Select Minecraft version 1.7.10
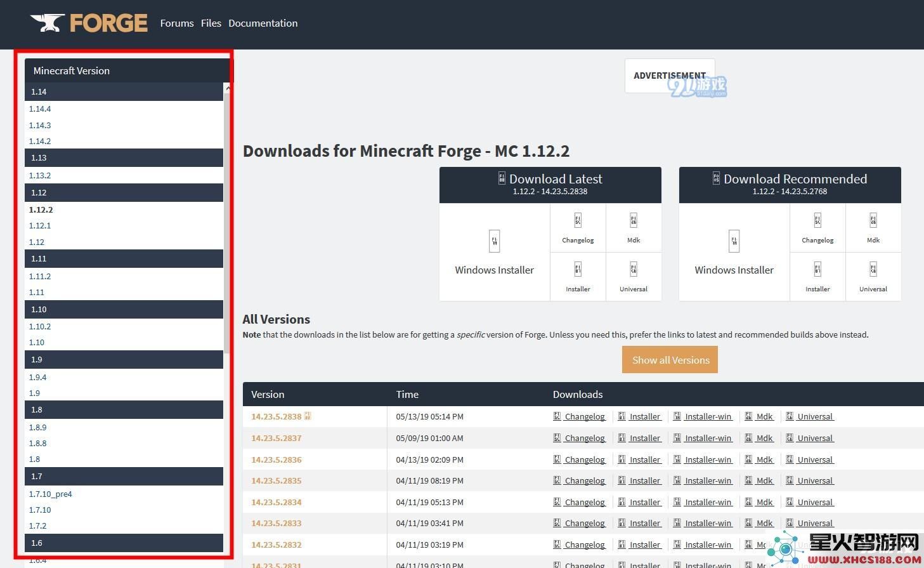 tap(40, 510)
